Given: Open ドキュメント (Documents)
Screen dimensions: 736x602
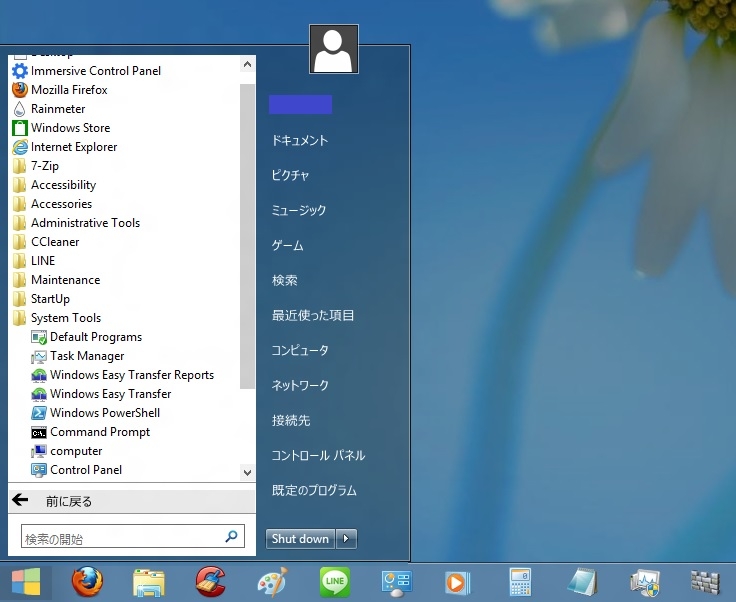Looking at the screenshot, I should click(x=300, y=140).
